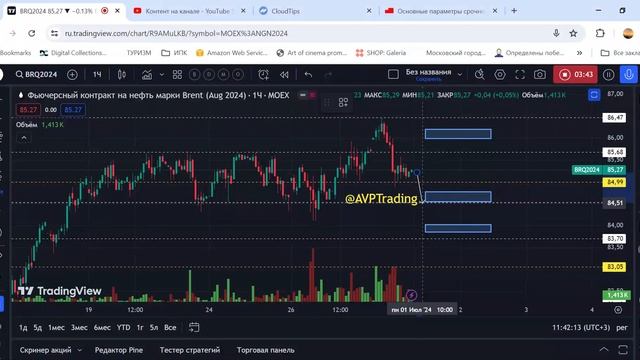Select the 3мес date range

pyautogui.click(x=79, y=327)
